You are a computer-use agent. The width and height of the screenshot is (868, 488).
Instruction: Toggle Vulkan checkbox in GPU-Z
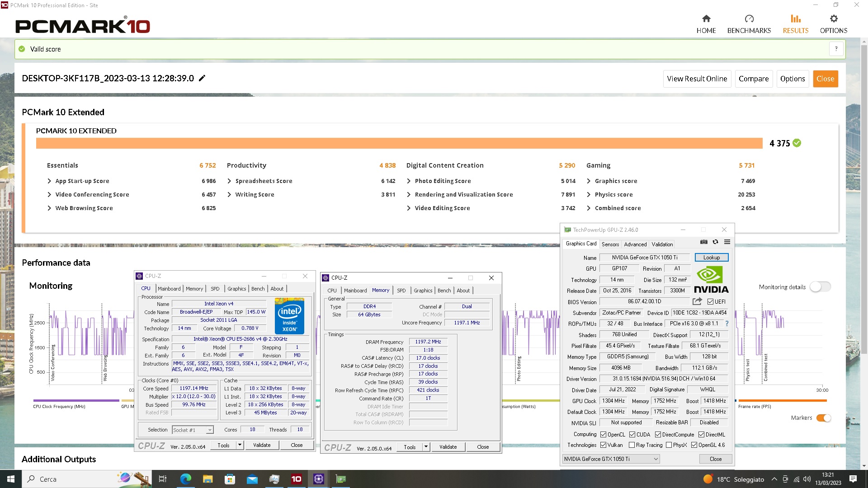point(603,445)
